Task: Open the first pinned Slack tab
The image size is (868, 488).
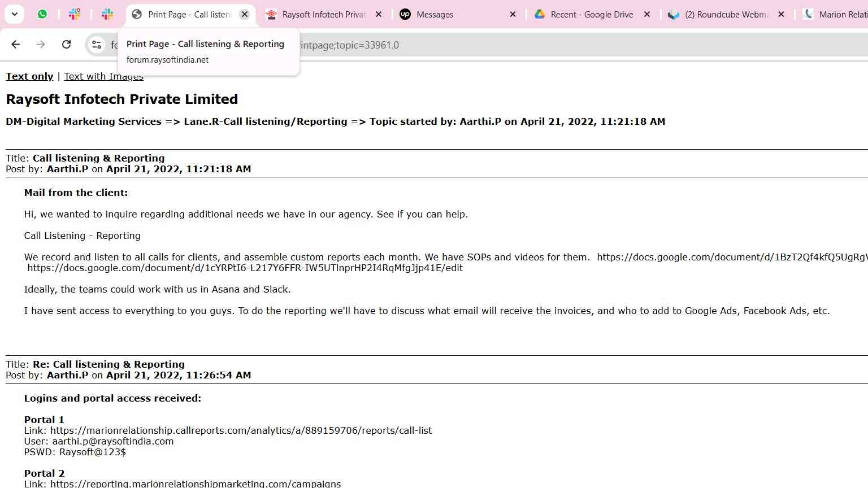Action: click(x=75, y=14)
